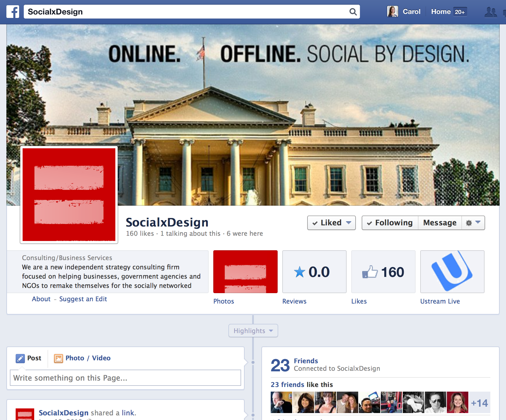The width and height of the screenshot is (506, 420).
Task: Click the last friend avatar in red
Action: [x=458, y=402]
